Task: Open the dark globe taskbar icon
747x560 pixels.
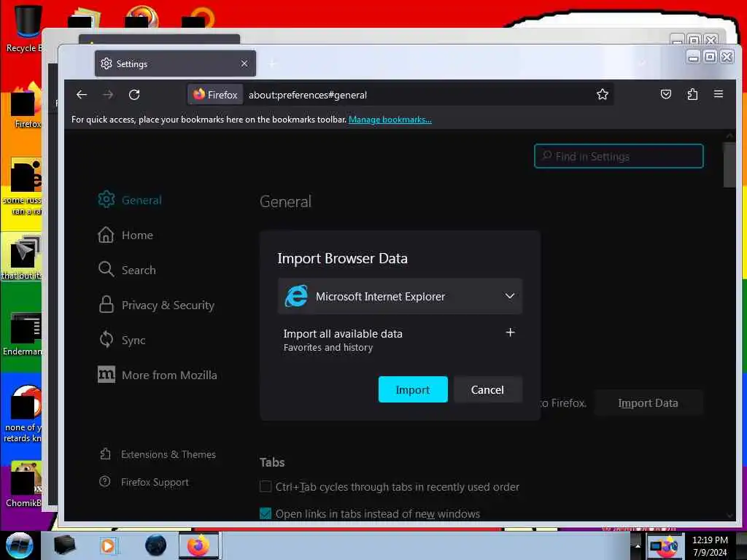Action: pos(155,545)
